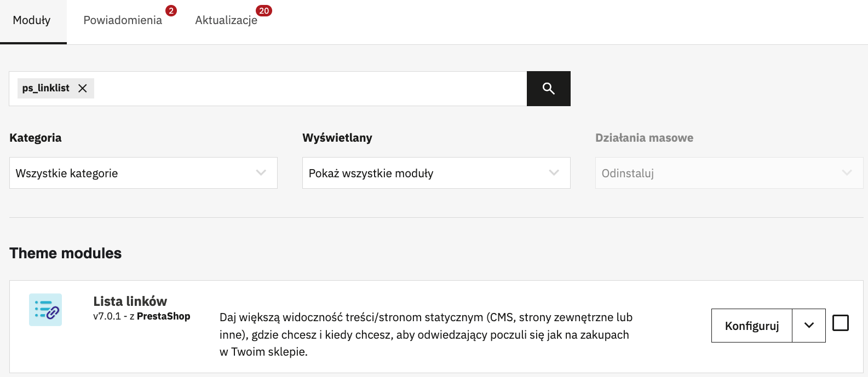Click the PrestaShop author name
This screenshot has height=377, width=868.
164,316
